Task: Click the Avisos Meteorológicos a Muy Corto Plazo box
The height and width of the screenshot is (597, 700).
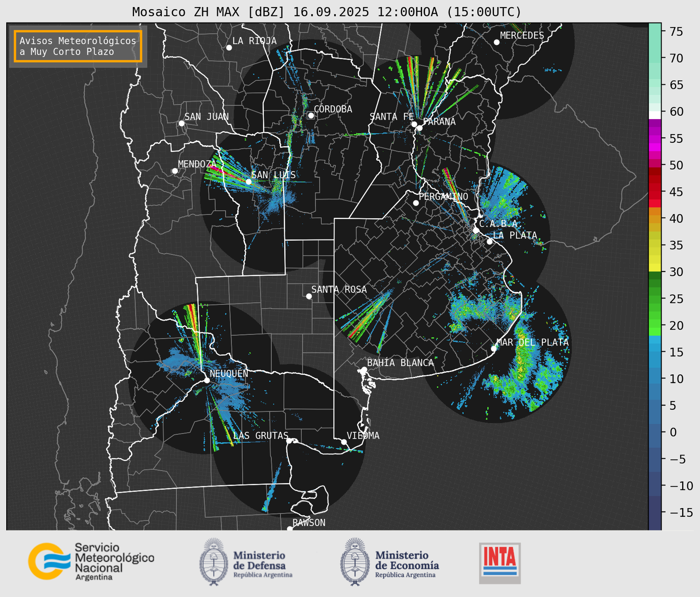Action: click(x=78, y=46)
